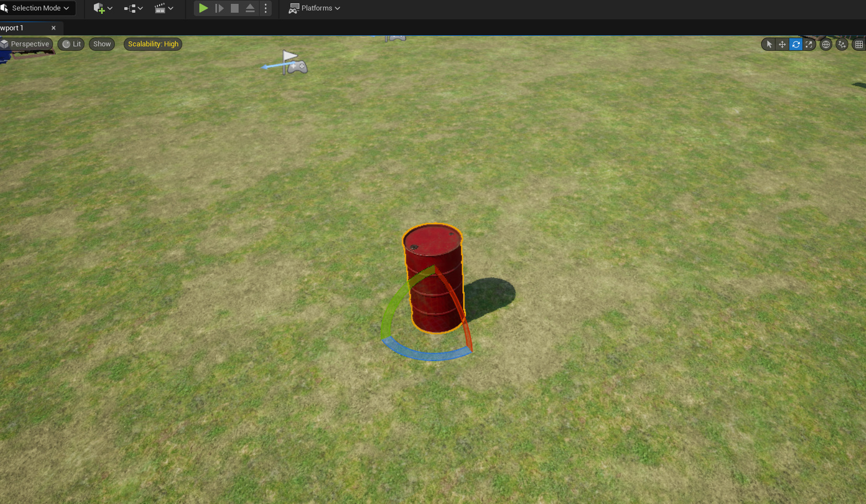This screenshot has width=866, height=504.
Task: Expand the add content cube-plus dropdown
Action: (x=103, y=8)
